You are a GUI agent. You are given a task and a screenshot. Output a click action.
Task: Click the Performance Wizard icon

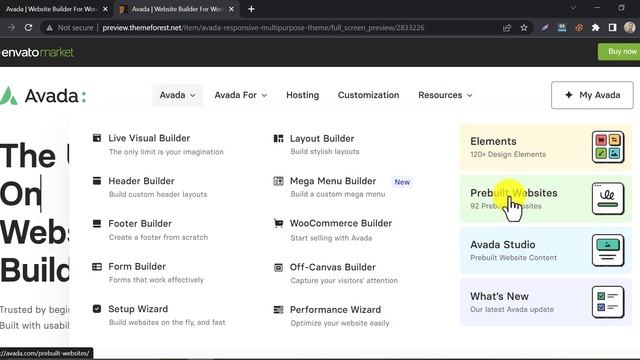coord(278,310)
